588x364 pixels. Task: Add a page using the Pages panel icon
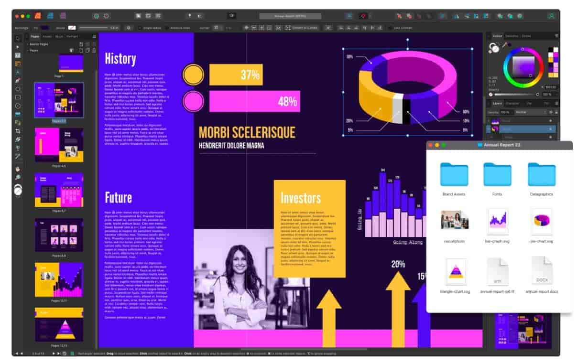pyautogui.click(x=81, y=51)
